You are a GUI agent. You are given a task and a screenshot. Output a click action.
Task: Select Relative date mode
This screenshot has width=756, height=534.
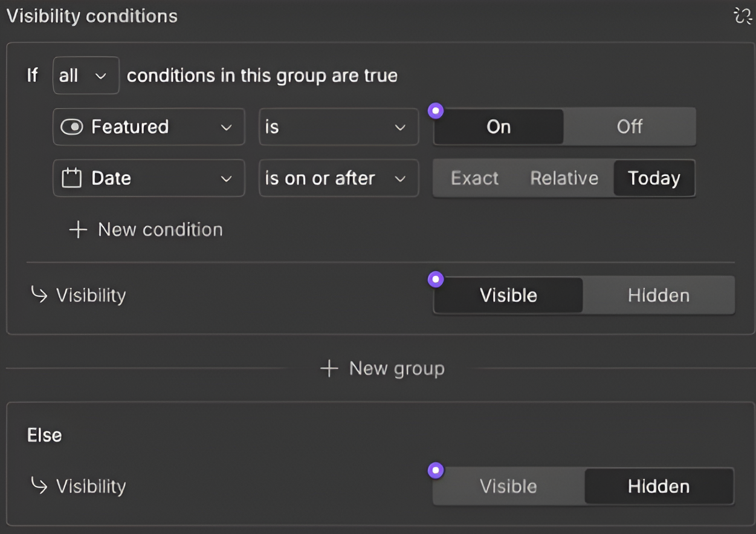tap(564, 178)
